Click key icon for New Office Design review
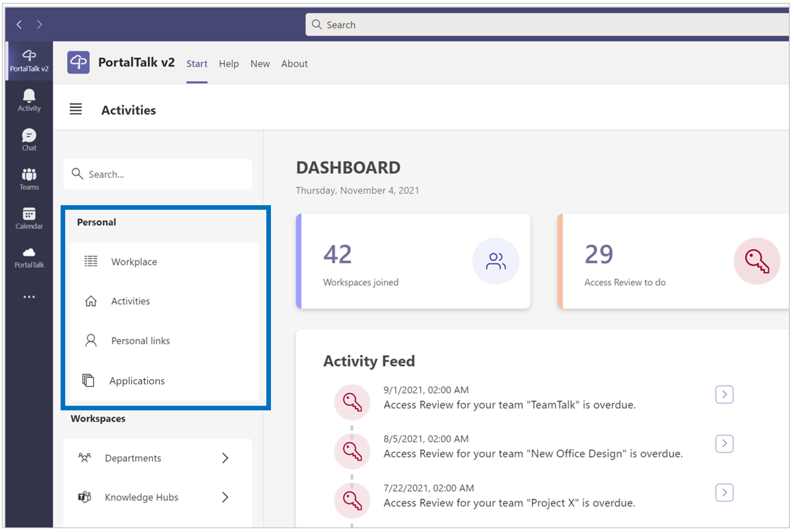This screenshot has height=532, width=794. [x=352, y=451]
